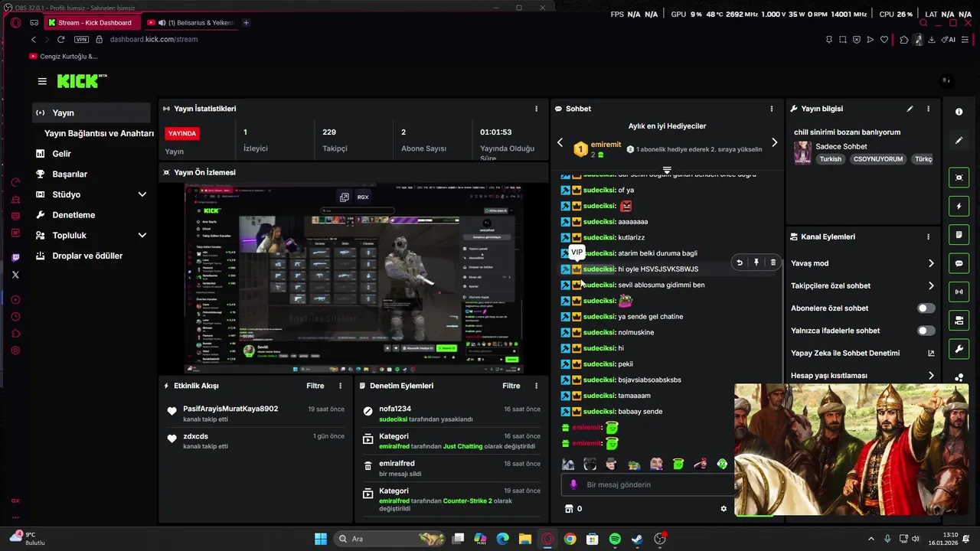Viewport: 980px width, 551px height.
Task: Open Yayın İstatistikleri three-dot menu
Action: [x=536, y=109]
